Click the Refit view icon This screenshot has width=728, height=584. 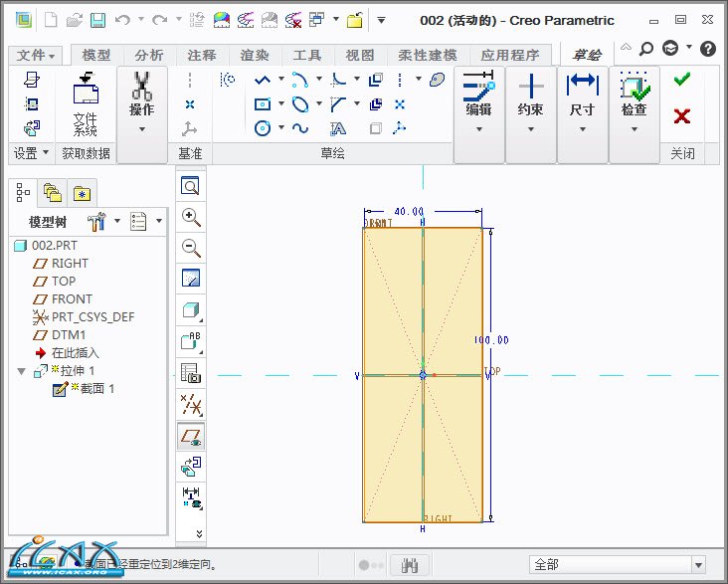pos(190,186)
